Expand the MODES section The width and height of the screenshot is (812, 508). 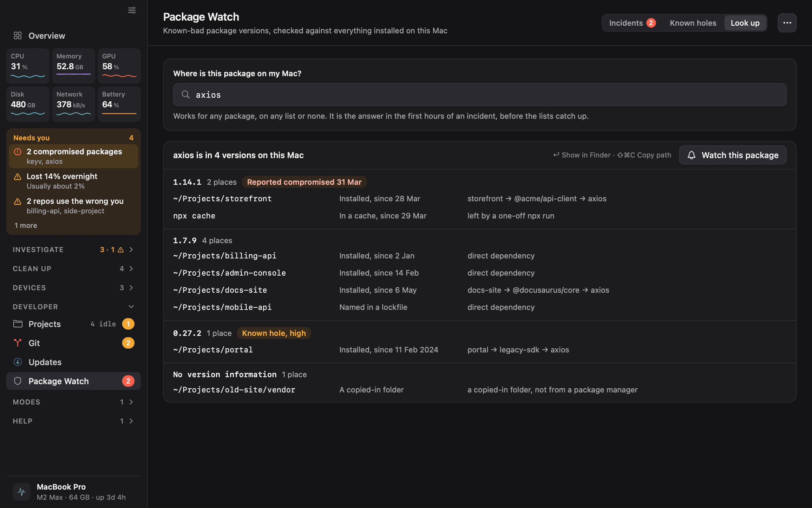click(x=74, y=402)
